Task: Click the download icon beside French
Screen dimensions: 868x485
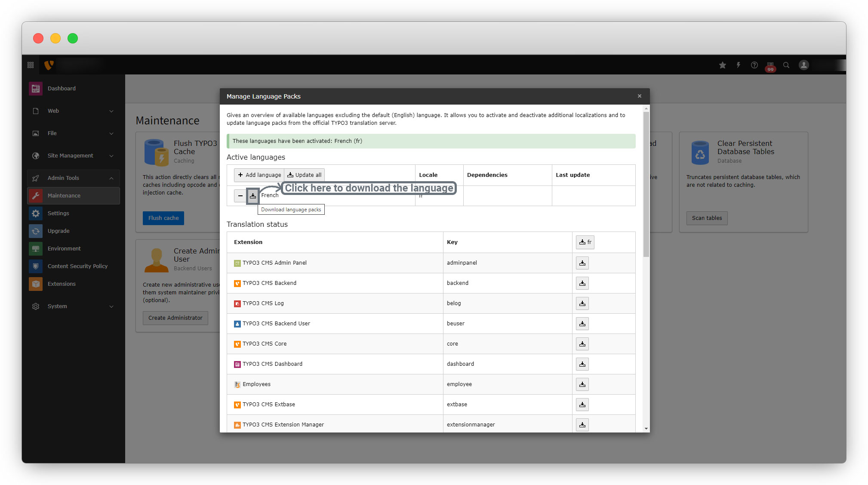Action: (253, 196)
